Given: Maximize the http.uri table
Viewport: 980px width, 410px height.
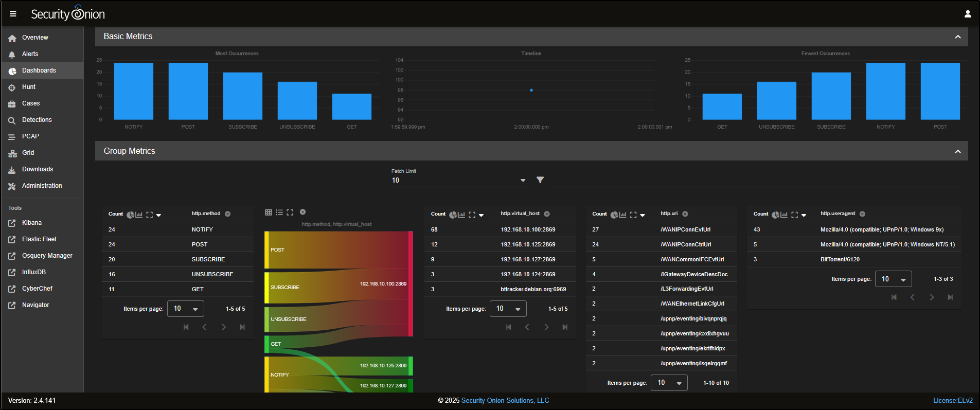Looking at the screenshot, I should point(633,215).
